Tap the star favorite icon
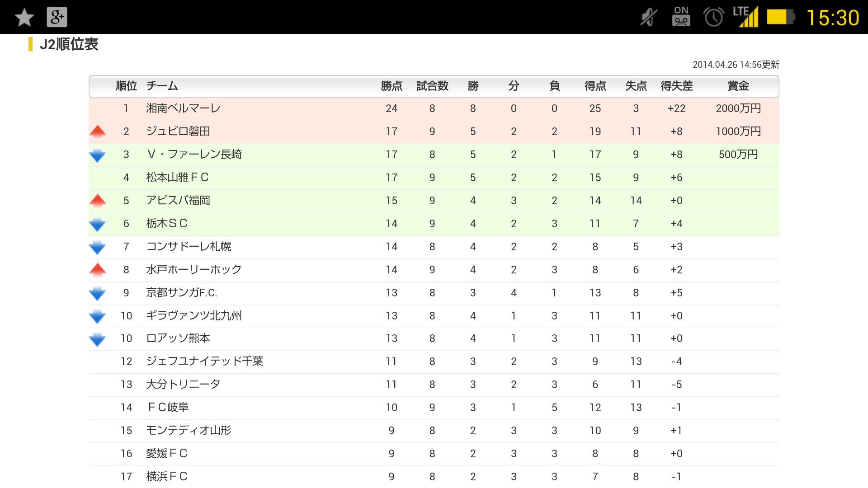The width and height of the screenshot is (868, 488). click(24, 18)
